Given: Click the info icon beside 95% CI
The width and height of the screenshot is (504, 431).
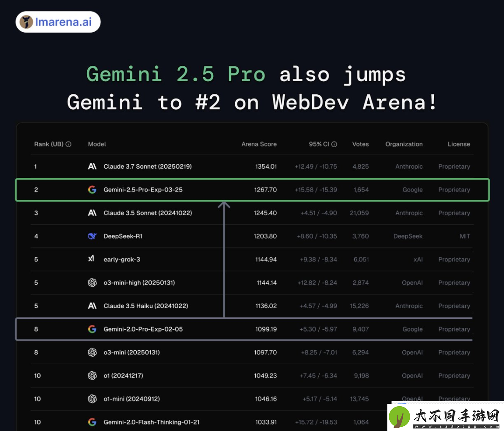Looking at the screenshot, I should tap(334, 144).
